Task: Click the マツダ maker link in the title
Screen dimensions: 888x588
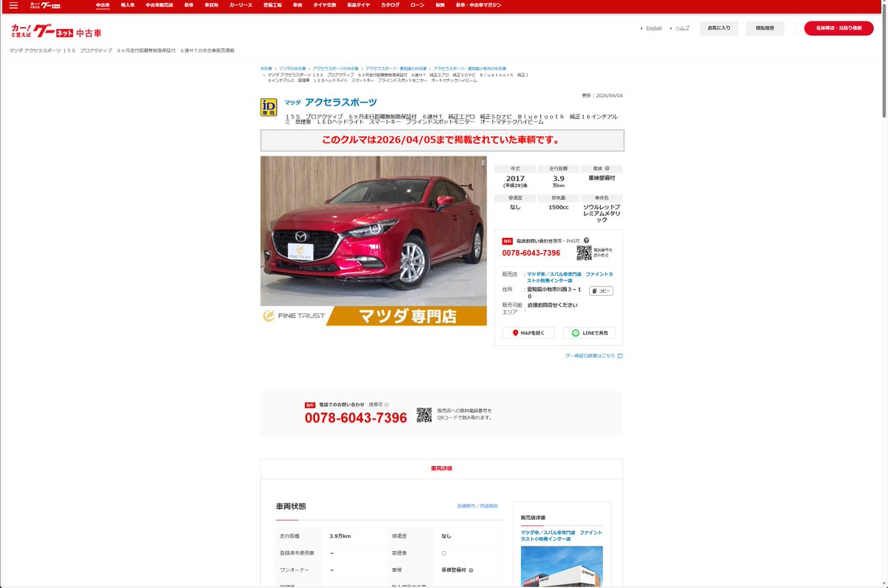Action: [x=292, y=103]
